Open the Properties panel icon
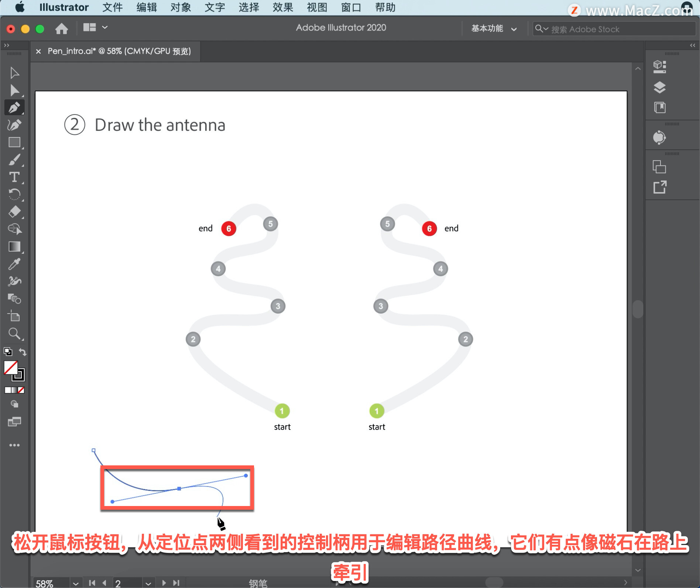This screenshot has width=700, height=588. point(659,67)
